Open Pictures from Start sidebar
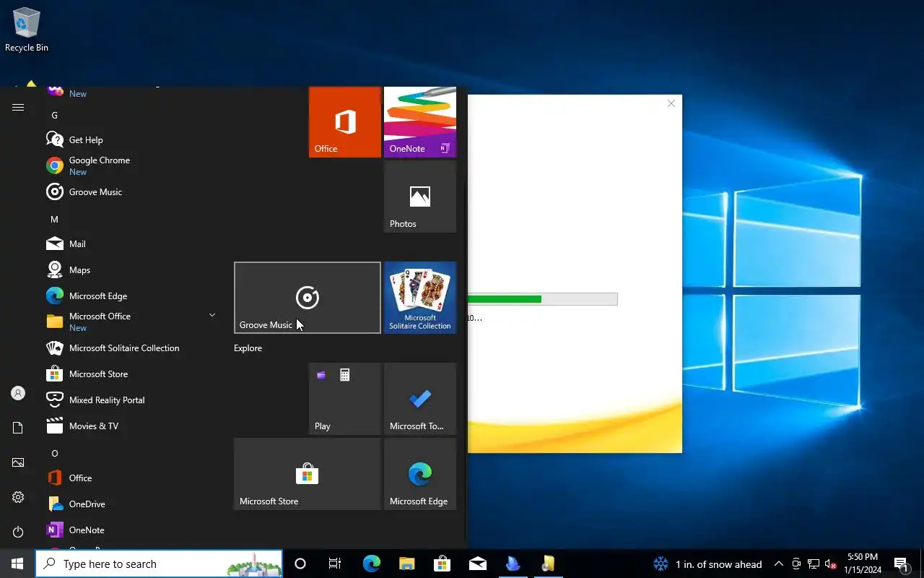 18,462
